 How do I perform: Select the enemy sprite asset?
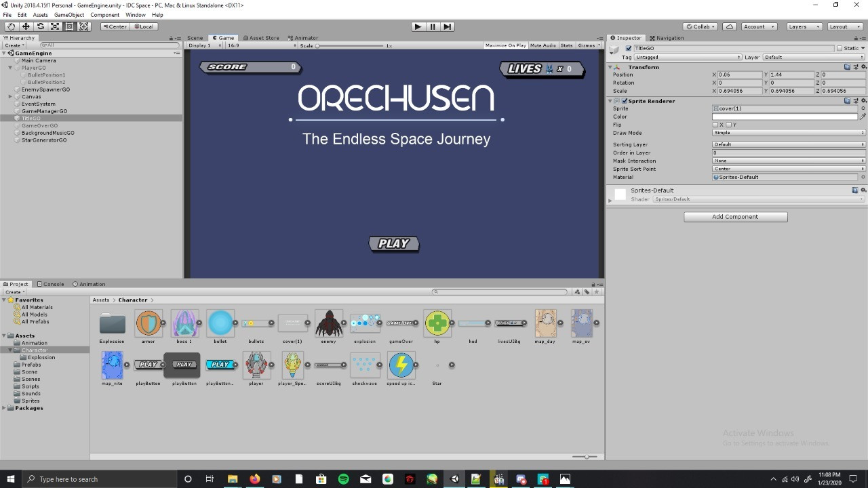(x=329, y=323)
